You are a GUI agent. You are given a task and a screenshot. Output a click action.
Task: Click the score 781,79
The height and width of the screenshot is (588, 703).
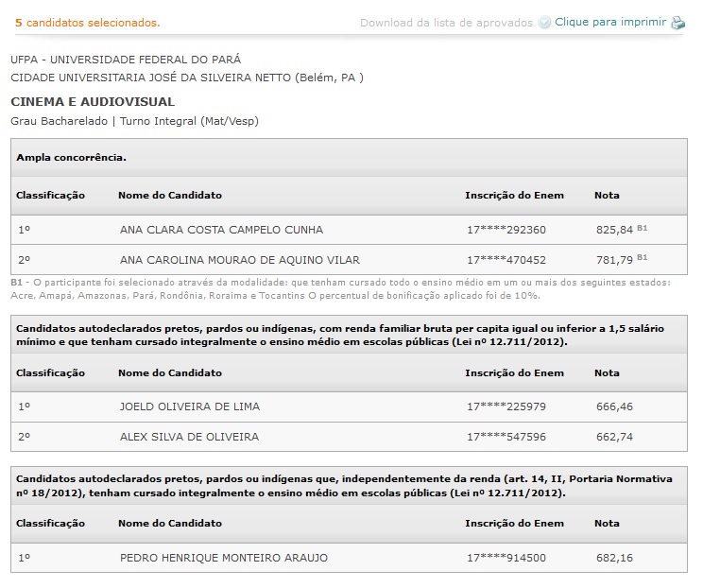click(x=614, y=260)
